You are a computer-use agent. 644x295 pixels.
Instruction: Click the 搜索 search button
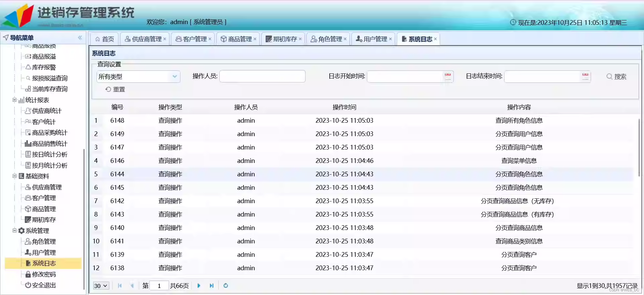pyautogui.click(x=616, y=76)
